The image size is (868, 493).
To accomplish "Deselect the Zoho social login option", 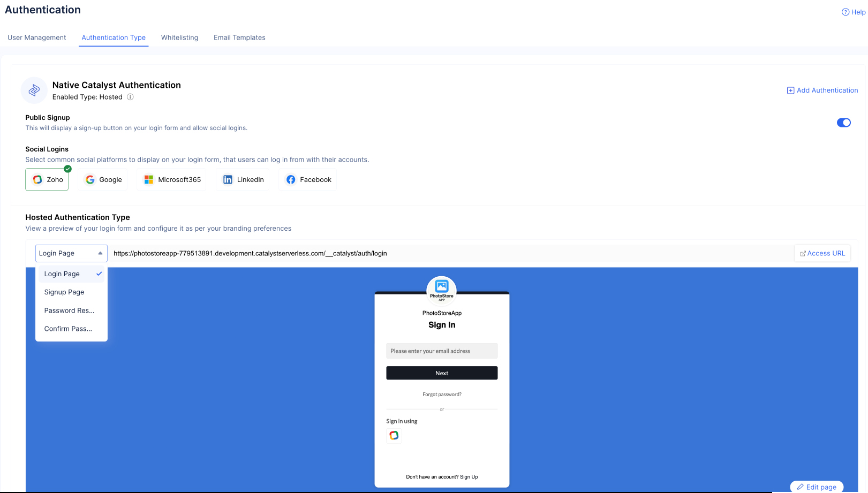I will pyautogui.click(x=47, y=180).
